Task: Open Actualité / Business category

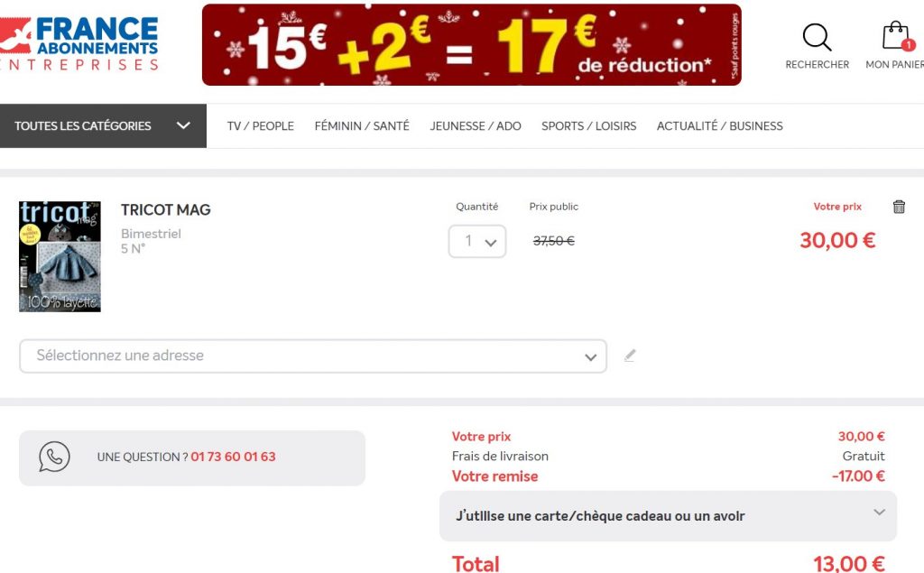Action: pos(719,126)
